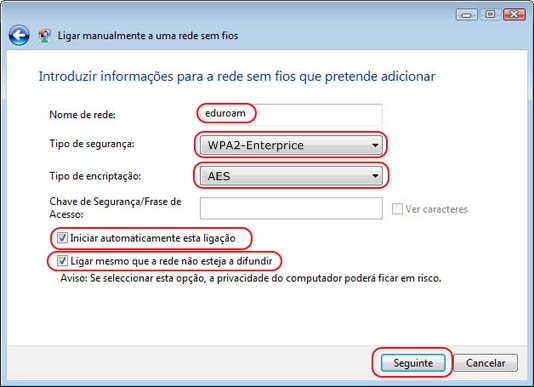Close the window with the red X
Screen dimensions: 534x387
(x=514, y=14)
